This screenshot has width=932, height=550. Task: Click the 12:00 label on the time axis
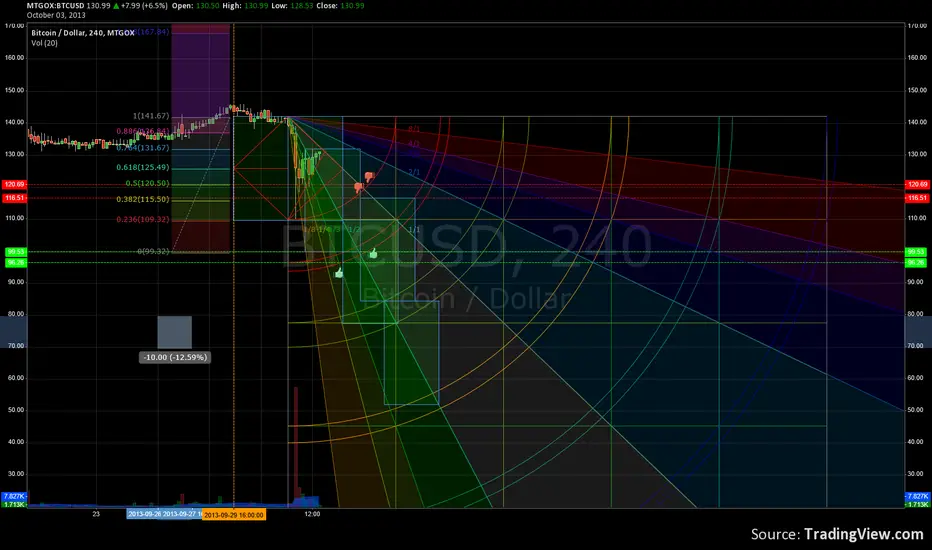[312, 514]
